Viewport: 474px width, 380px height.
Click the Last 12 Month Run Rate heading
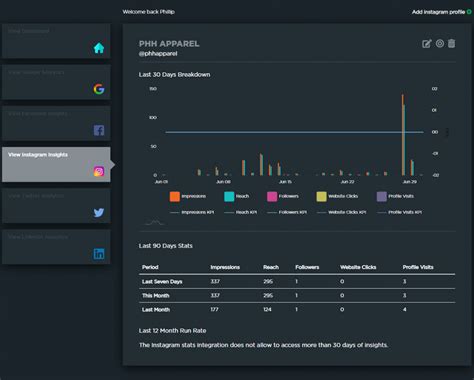tap(172, 331)
